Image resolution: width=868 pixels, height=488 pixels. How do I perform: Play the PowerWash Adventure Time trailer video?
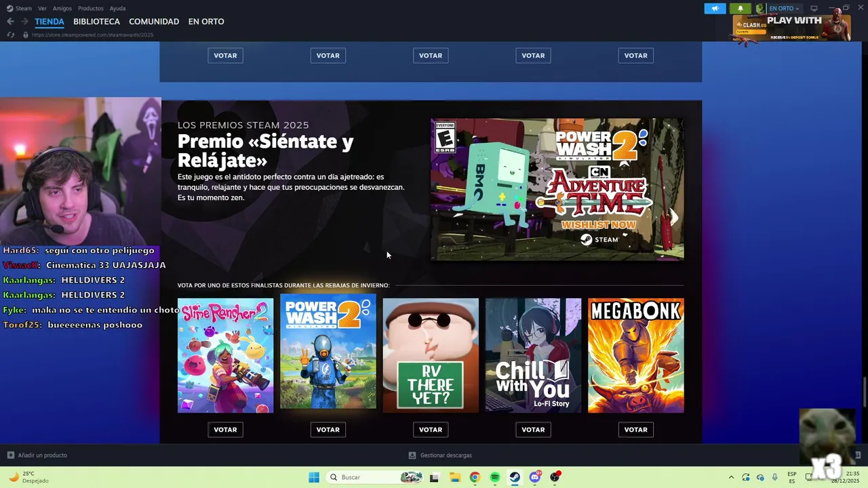pyautogui.click(x=557, y=189)
